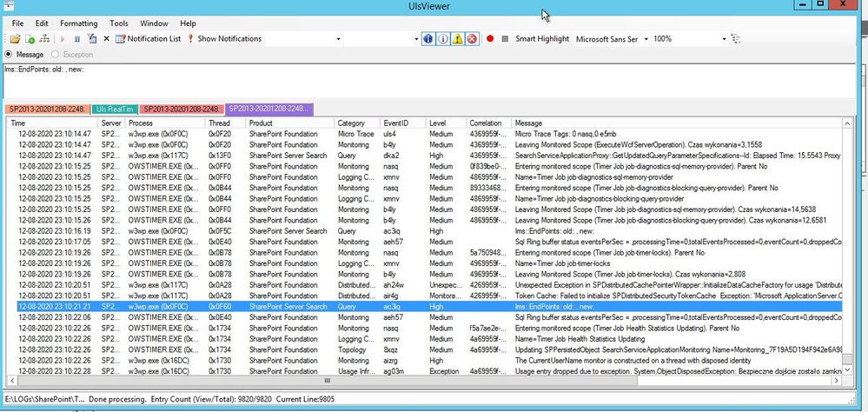Sort by the Time column header

[x=53, y=123]
